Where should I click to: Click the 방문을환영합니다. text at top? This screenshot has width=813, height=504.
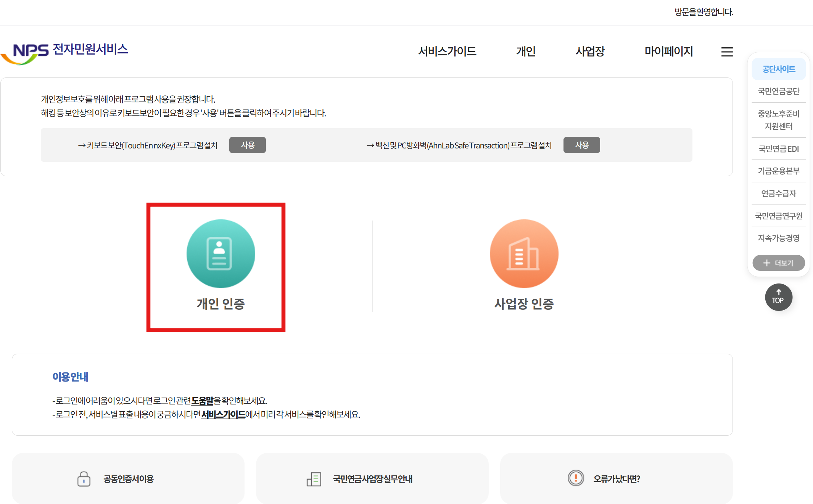[704, 12]
